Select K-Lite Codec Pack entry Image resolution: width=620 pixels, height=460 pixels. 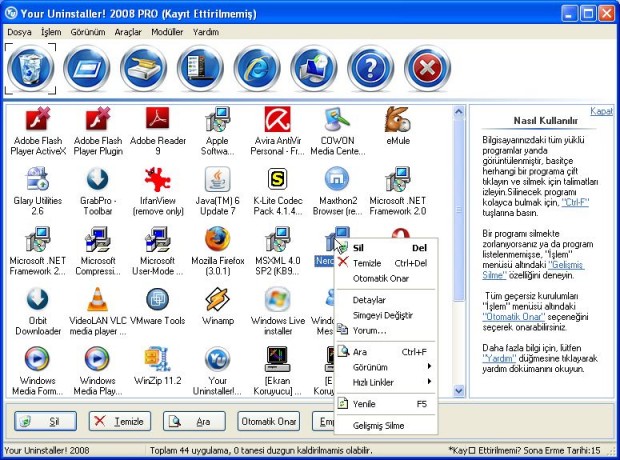[x=278, y=191]
